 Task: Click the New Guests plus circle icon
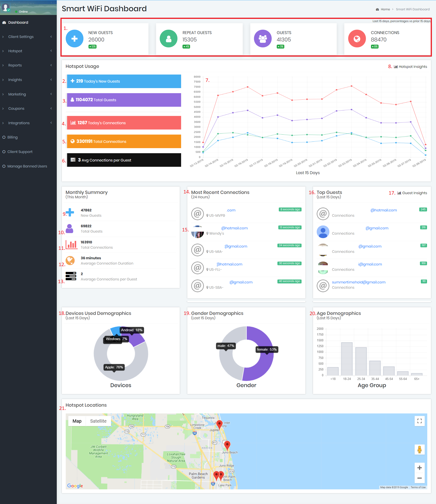[74, 38]
